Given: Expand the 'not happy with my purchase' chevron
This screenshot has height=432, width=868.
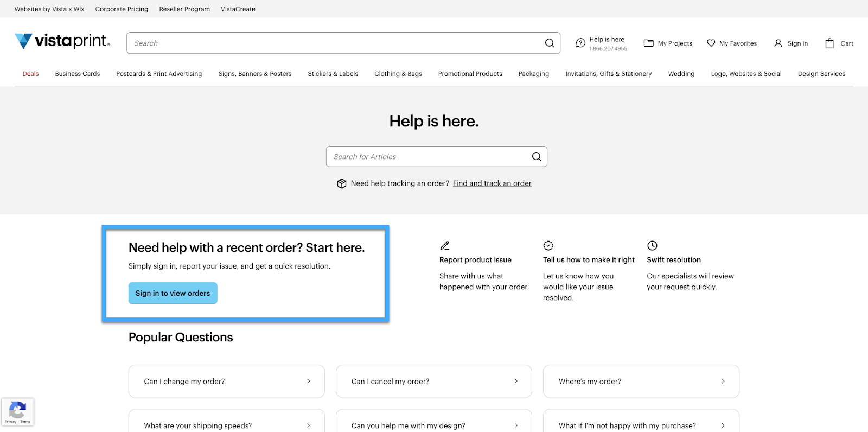Looking at the screenshot, I should [723, 425].
